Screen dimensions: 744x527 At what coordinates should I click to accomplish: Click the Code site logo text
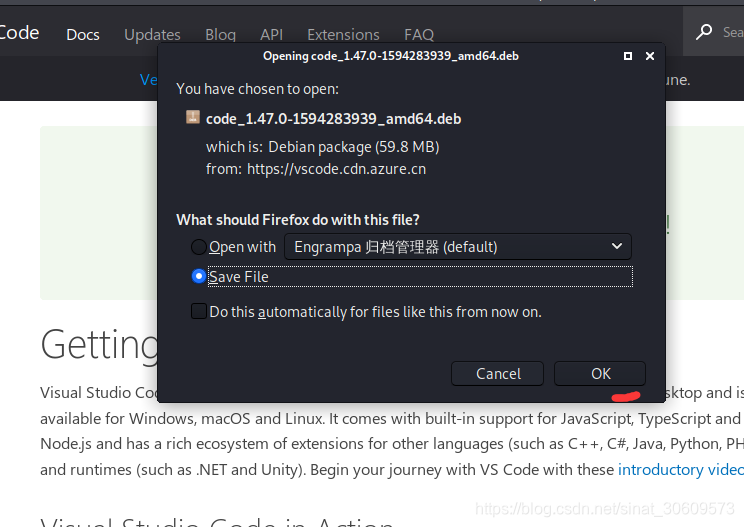tap(19, 33)
